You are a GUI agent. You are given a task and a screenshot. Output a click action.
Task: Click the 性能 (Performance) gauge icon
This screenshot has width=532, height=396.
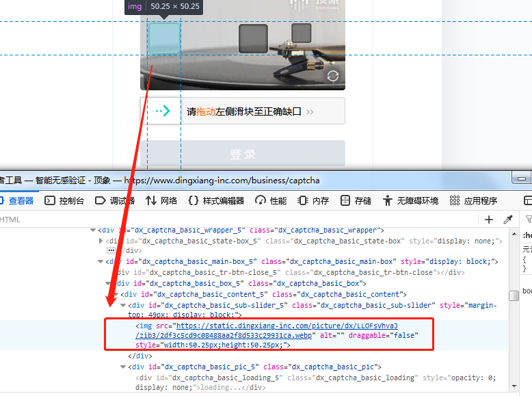[x=261, y=200]
